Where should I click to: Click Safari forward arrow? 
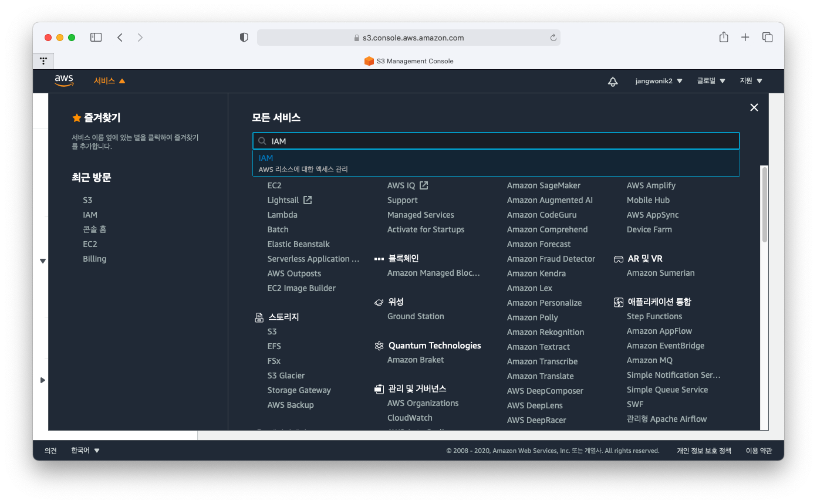tap(140, 38)
